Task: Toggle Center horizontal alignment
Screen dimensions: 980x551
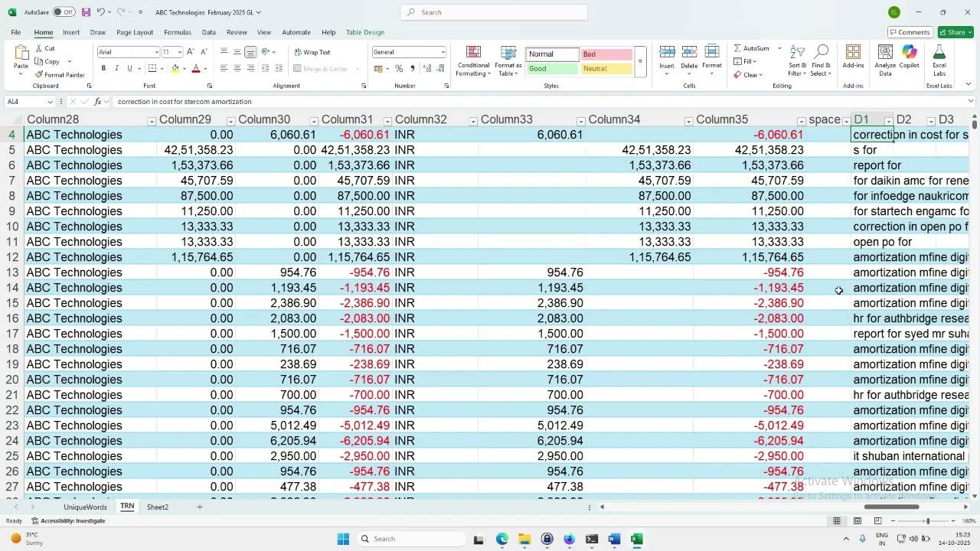Action: click(x=237, y=68)
